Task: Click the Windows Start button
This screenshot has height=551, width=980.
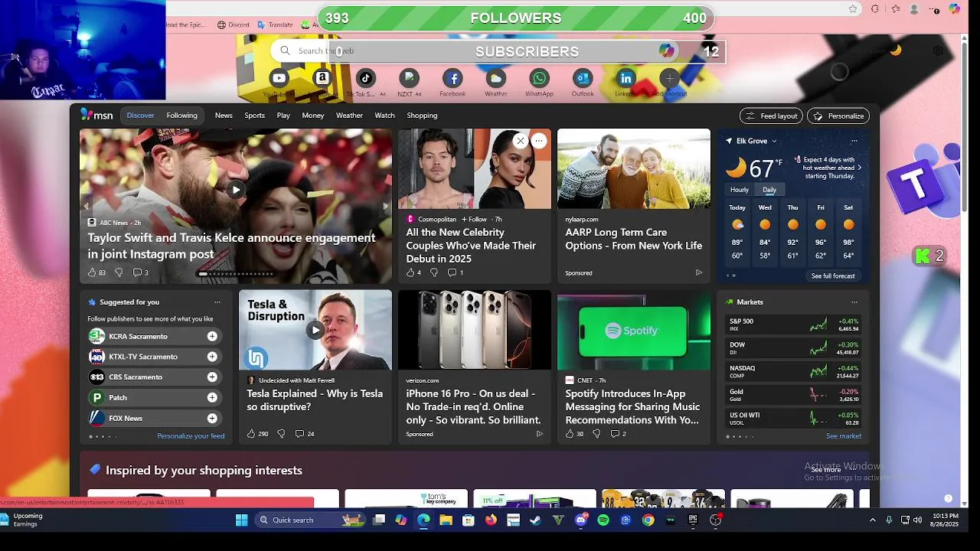Action: [x=241, y=520]
